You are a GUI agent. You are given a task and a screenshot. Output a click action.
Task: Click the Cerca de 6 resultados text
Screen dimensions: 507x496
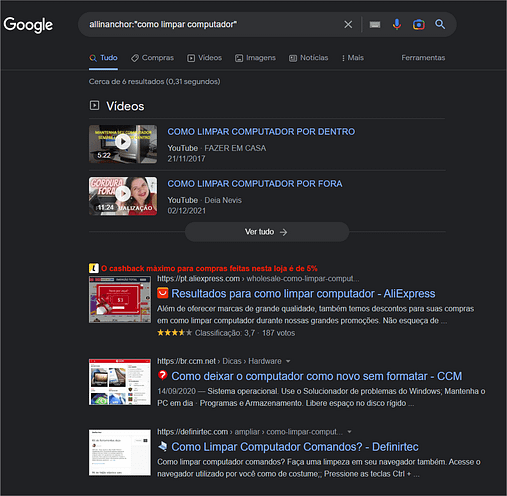(154, 82)
